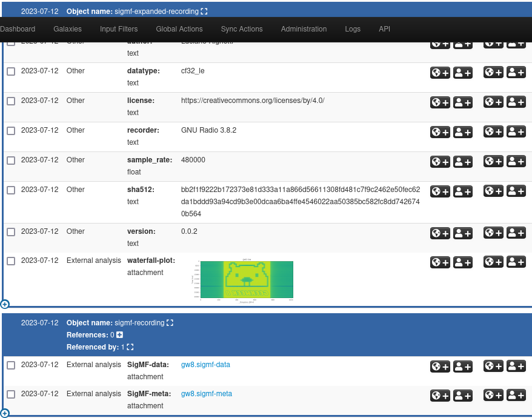Screen dimensions: 532x418
Task: Select the sha512 attribute checkbox
Action: click(x=11, y=190)
